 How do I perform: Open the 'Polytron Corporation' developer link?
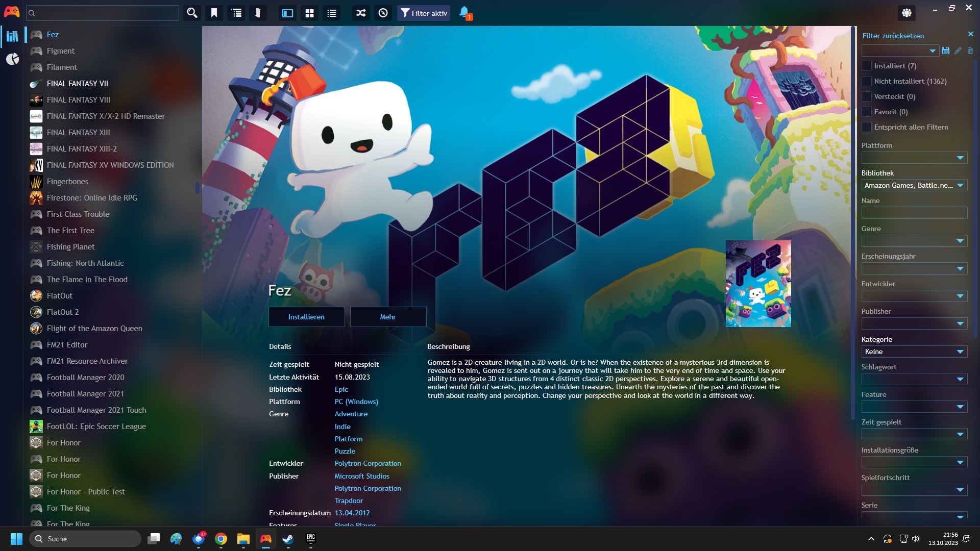coord(367,463)
